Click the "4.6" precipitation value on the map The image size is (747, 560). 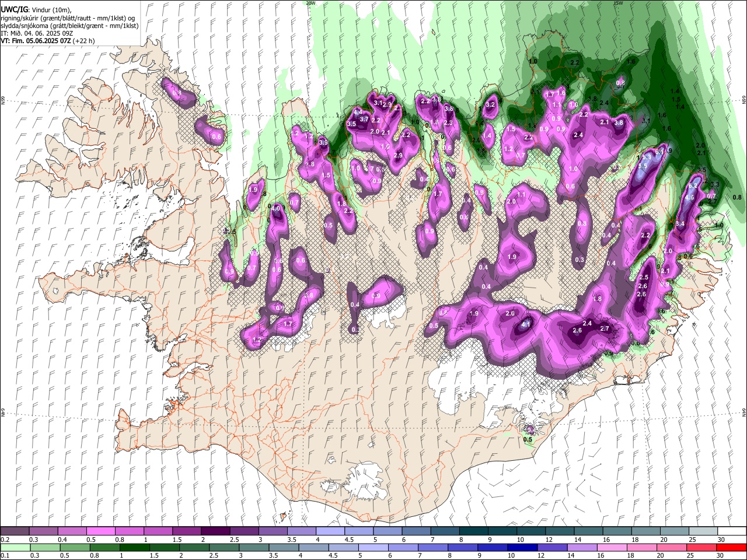click(689, 198)
